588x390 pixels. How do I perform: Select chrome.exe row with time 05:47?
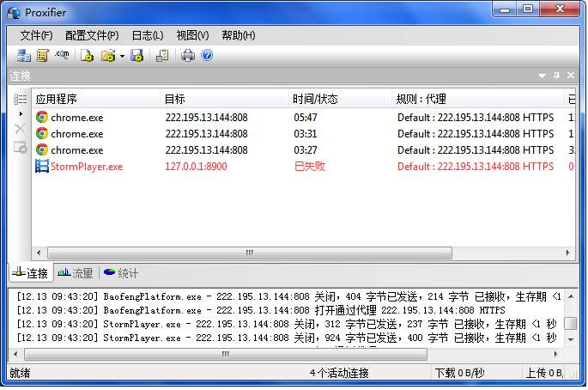304,118
